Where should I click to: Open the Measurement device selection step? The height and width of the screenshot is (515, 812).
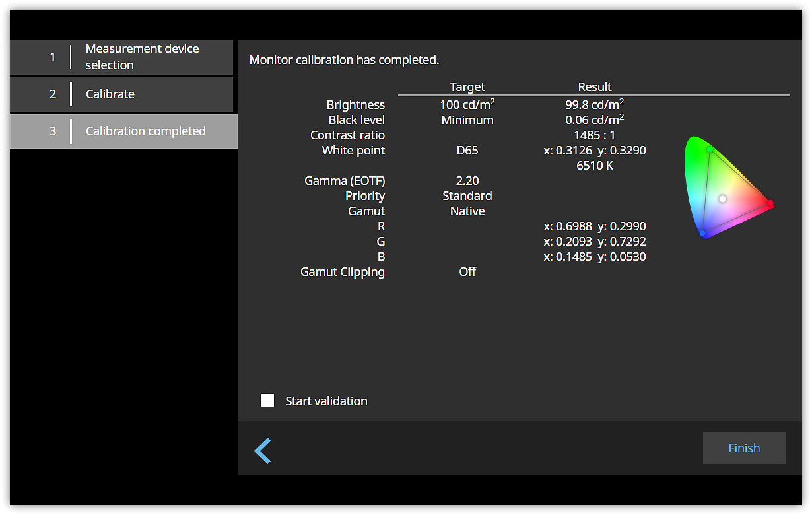coord(122,57)
